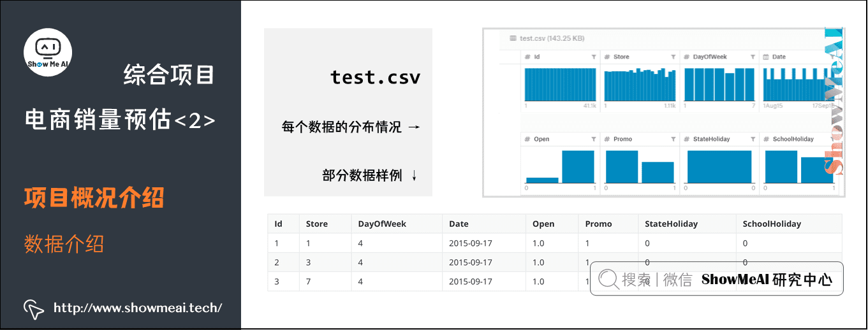Click the 每个数据的分布情况 caption
Screen dimensions: 868x330
pos(342,127)
